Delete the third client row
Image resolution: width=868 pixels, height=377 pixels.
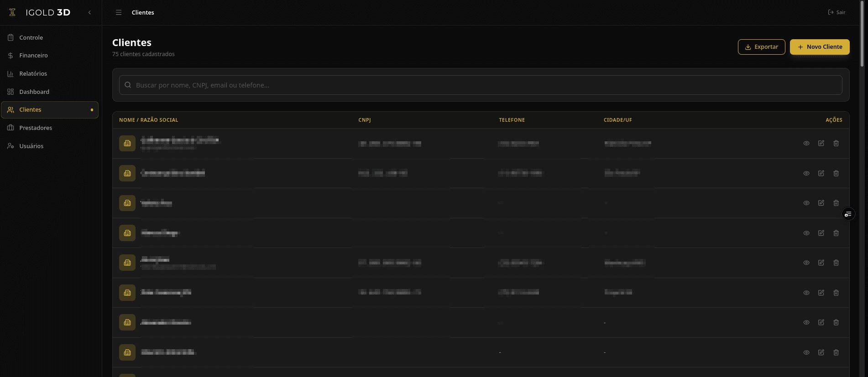pos(836,203)
